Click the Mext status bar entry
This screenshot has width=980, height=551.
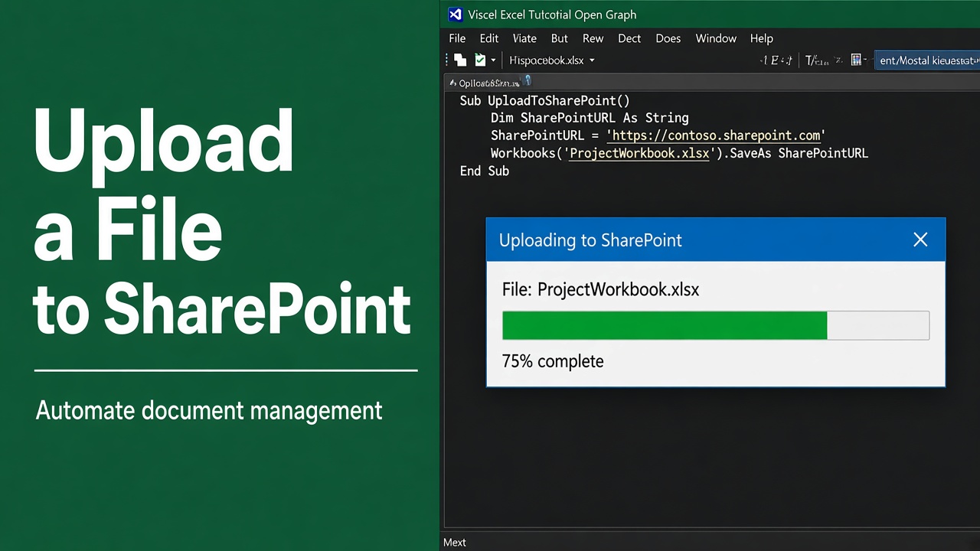(455, 542)
